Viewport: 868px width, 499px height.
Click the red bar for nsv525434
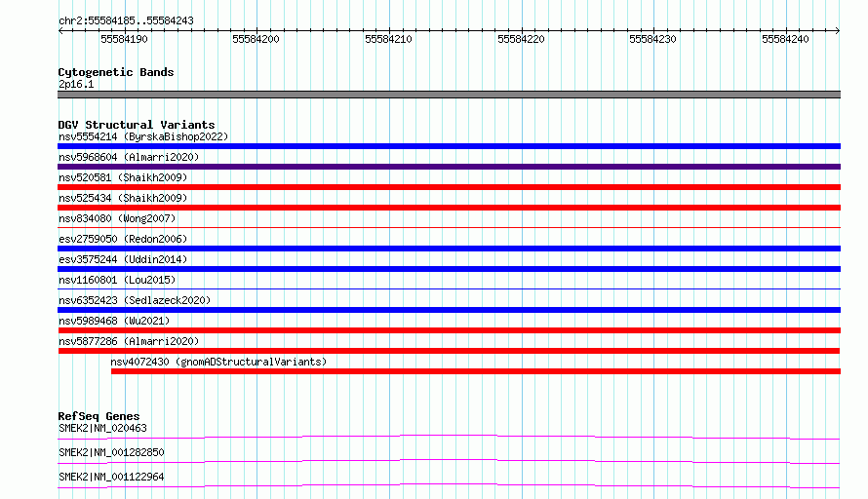click(449, 208)
